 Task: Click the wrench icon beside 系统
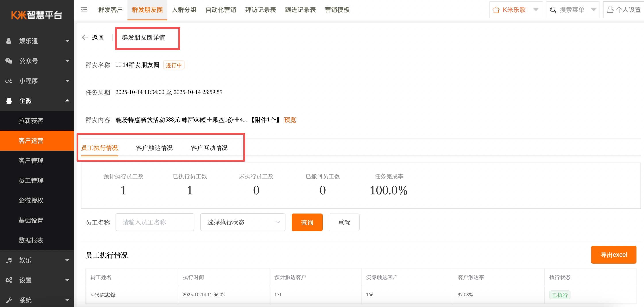tap(9, 300)
